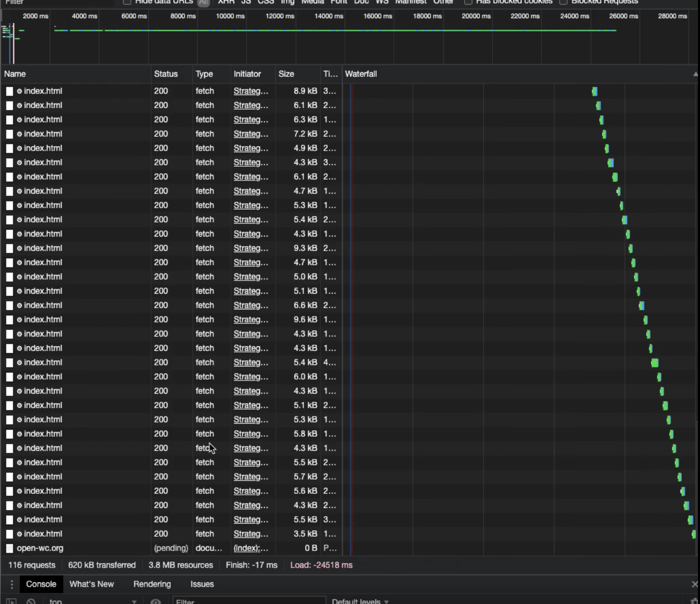Screen dimensions: 700x604
Task: Close the console drawer with the X
Action: coord(694,584)
